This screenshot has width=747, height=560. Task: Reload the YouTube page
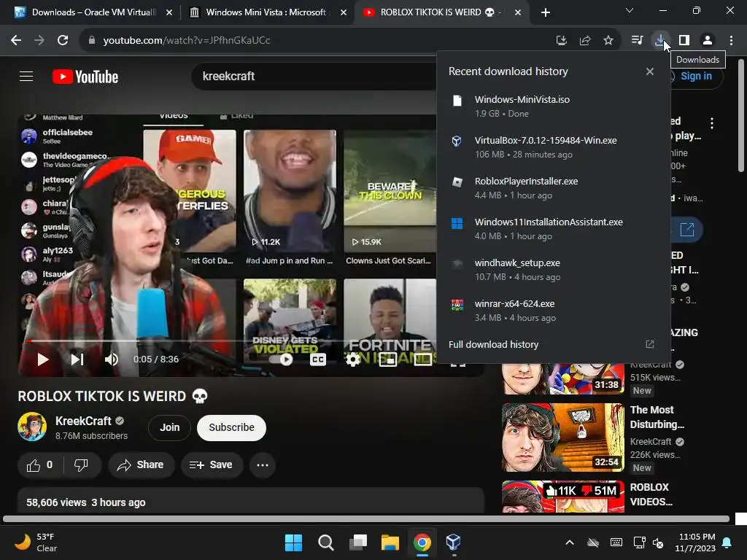[63, 41]
